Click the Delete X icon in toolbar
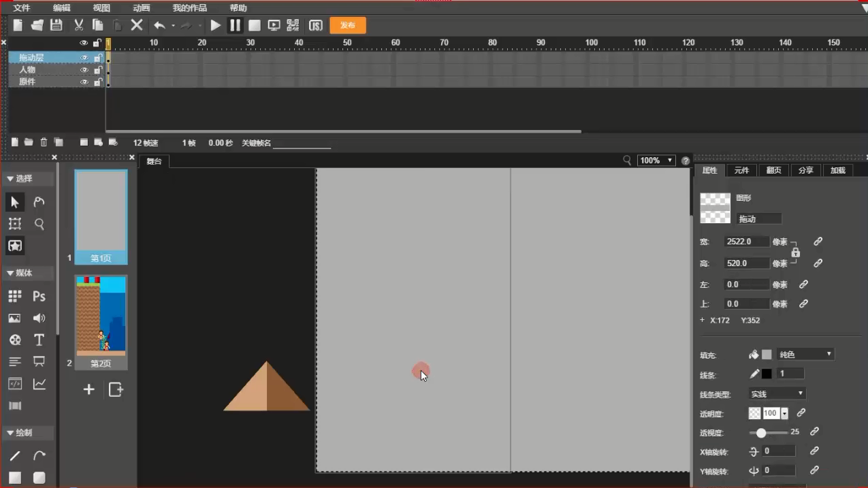 [137, 25]
